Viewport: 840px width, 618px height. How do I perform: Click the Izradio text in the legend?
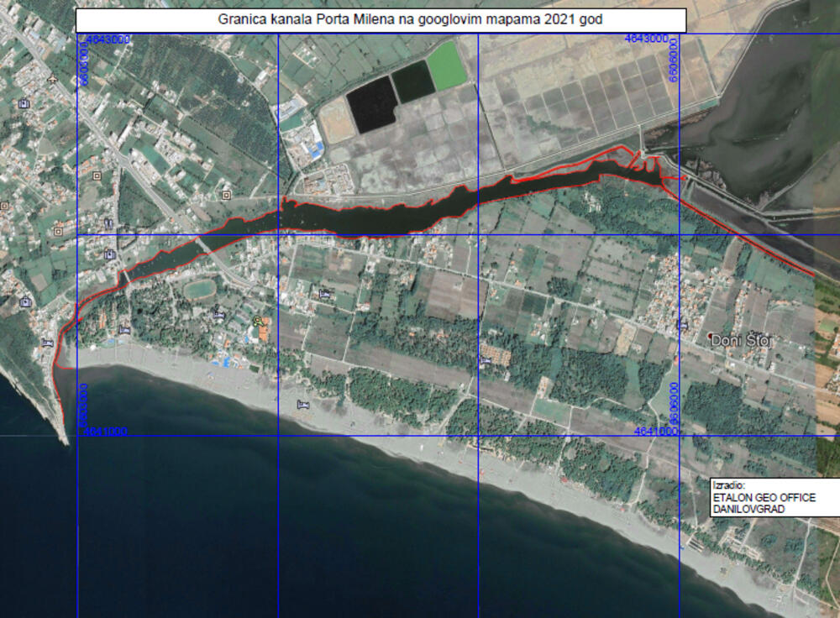point(729,485)
